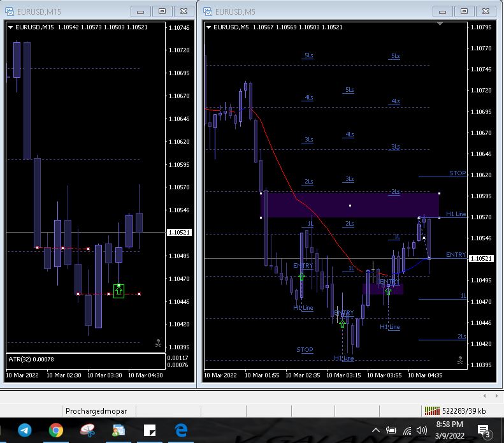Viewport: 504px width, 443px height.
Task: Click the battery power tray icon
Action: click(x=391, y=430)
